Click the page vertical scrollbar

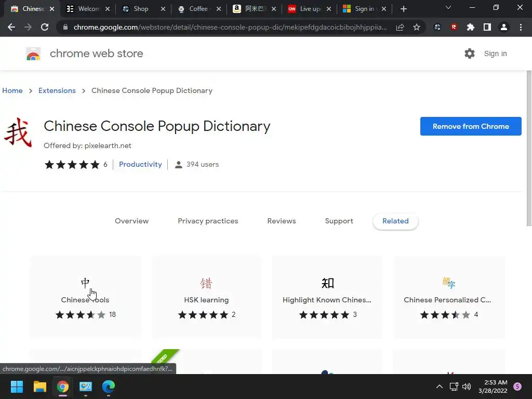tap(529, 148)
